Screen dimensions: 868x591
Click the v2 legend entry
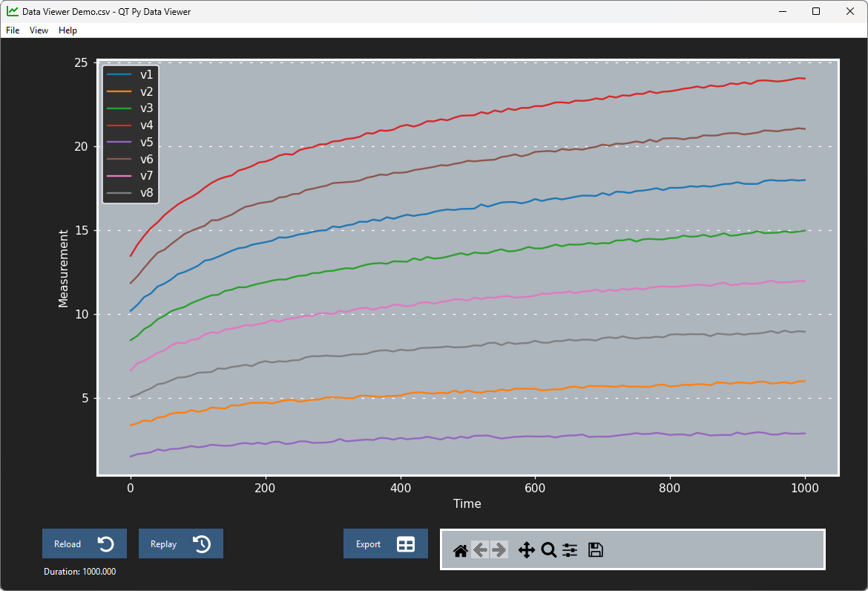pyautogui.click(x=130, y=91)
